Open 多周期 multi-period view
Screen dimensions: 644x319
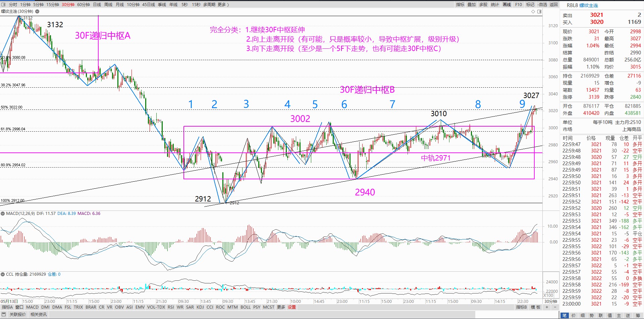point(209,5)
